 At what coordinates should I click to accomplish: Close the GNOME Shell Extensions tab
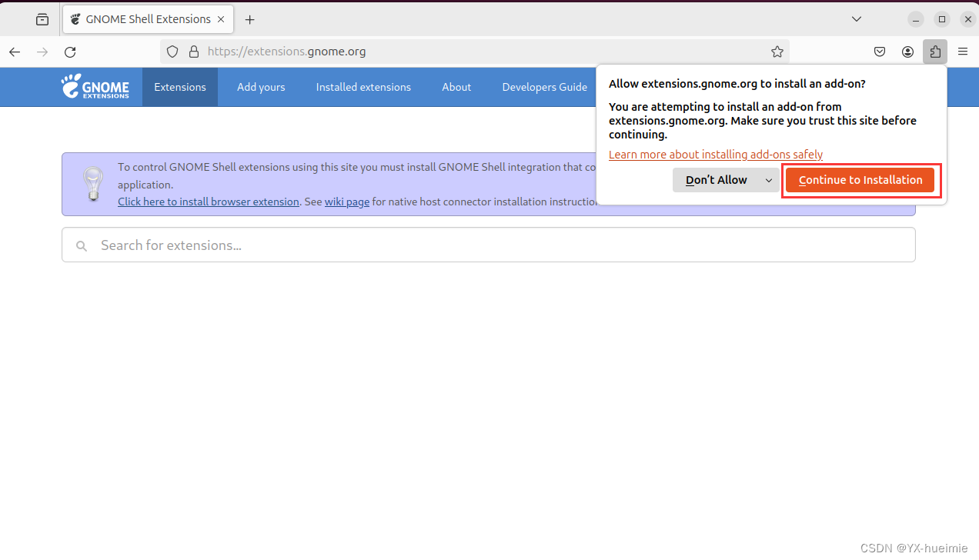tap(222, 19)
